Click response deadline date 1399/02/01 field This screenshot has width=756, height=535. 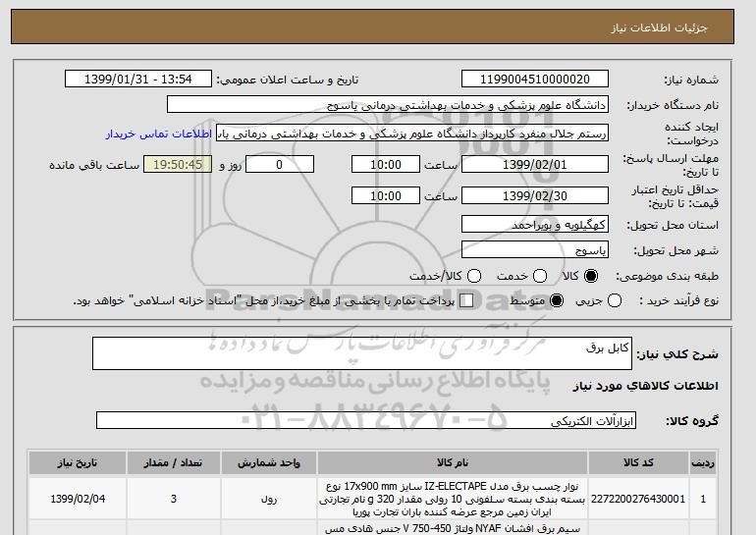[x=535, y=164]
